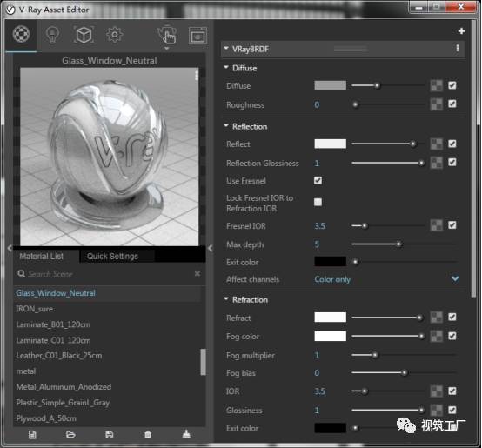Image resolution: width=482 pixels, height=448 pixels.
Task: Click the purge unused materials broom icon
Action: 186,434
